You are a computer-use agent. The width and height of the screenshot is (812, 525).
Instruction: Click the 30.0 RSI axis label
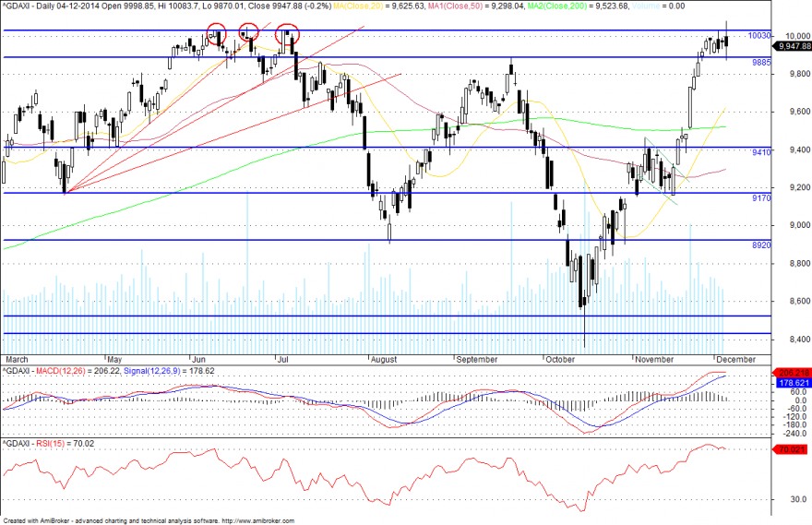800,499
